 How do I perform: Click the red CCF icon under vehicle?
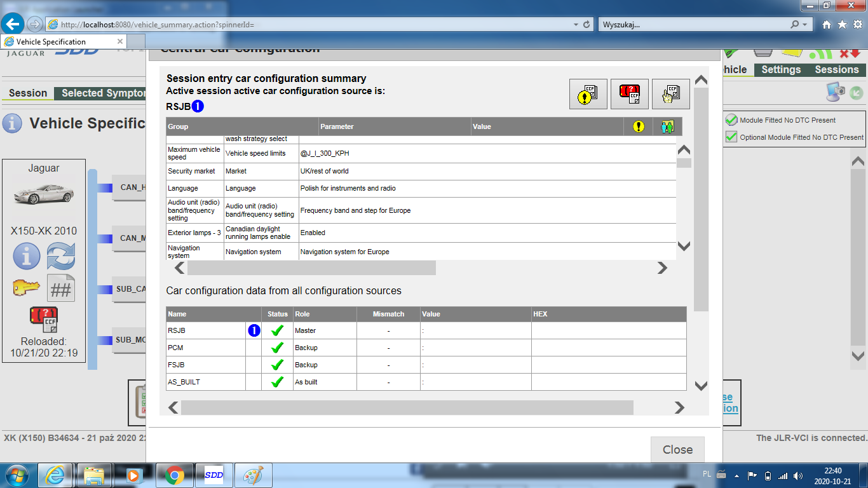point(44,320)
